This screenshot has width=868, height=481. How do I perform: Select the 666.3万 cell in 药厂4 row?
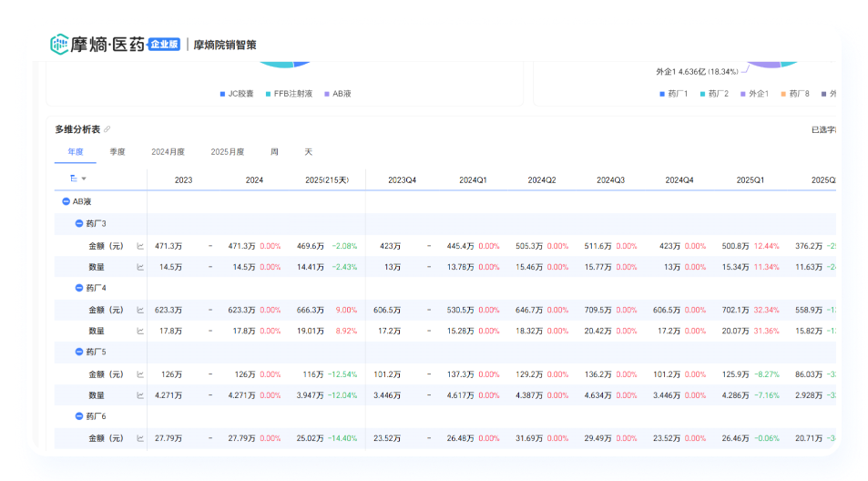pyautogui.click(x=311, y=311)
